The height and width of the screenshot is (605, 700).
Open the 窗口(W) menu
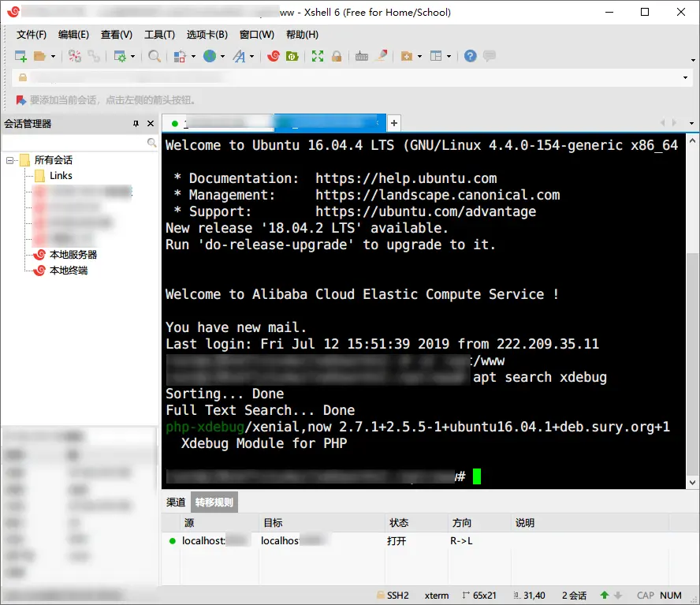257,35
